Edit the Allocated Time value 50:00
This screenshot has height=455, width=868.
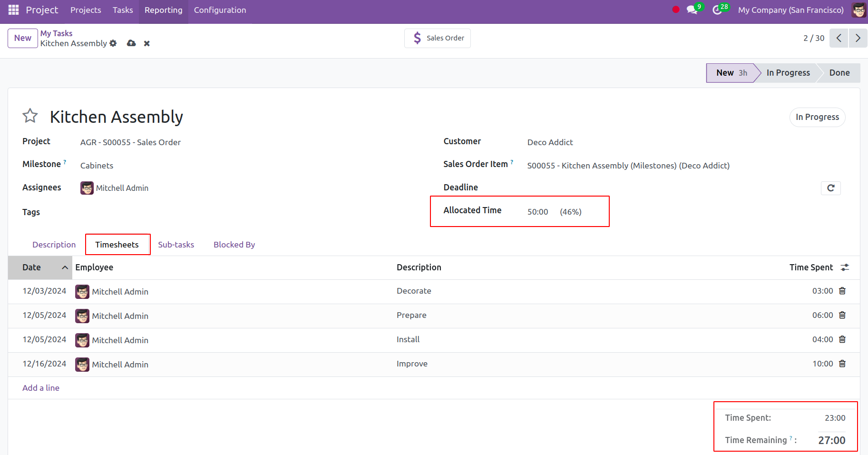pos(537,212)
